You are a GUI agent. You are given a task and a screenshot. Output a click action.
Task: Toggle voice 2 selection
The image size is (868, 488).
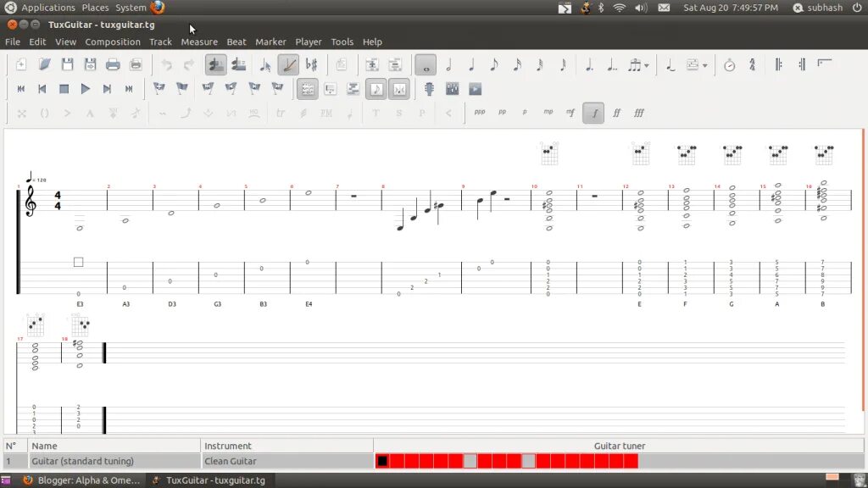(238, 64)
